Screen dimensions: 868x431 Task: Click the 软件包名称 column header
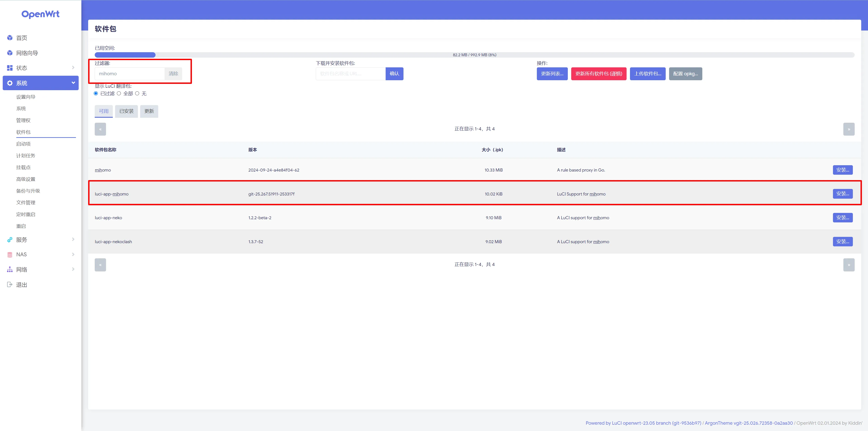106,150
